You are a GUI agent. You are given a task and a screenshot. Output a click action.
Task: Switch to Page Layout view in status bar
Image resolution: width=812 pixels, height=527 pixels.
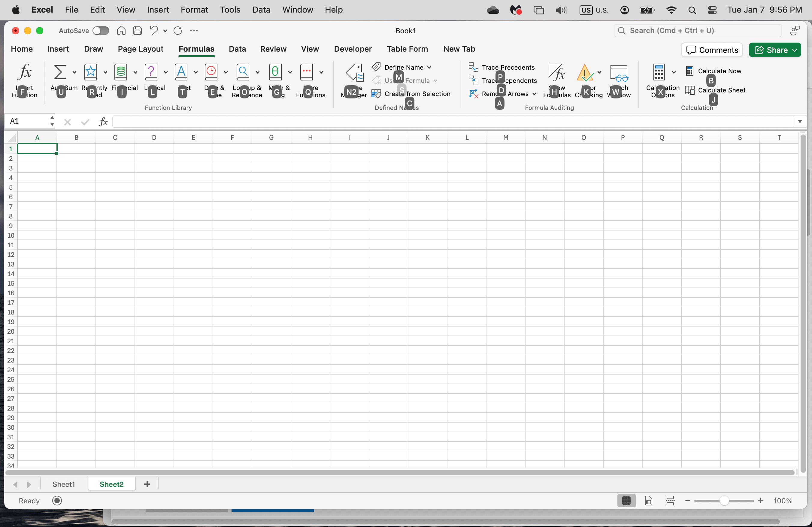coord(649,500)
